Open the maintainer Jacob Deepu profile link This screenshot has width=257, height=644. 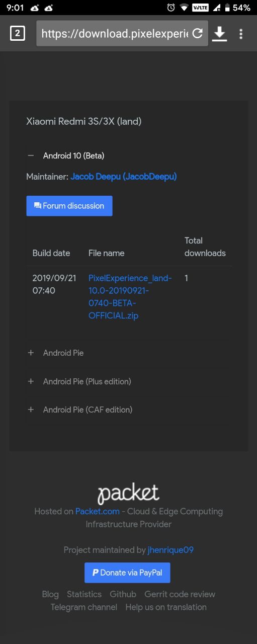point(124,177)
